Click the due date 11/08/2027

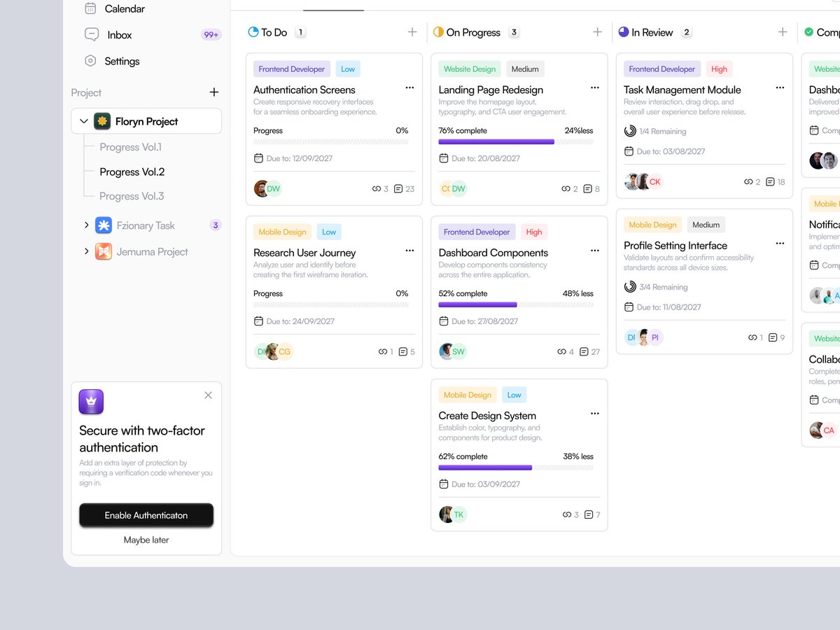coord(663,307)
